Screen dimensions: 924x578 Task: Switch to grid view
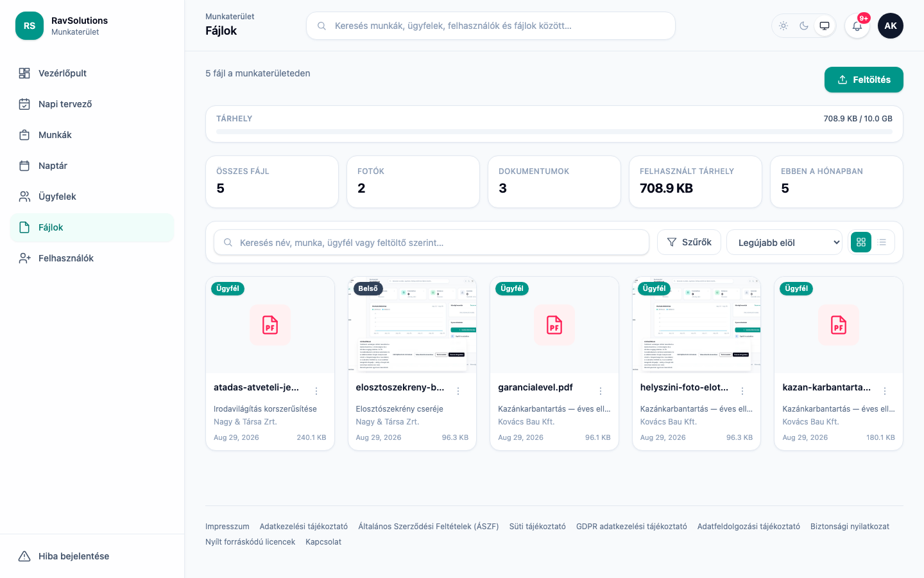861,242
